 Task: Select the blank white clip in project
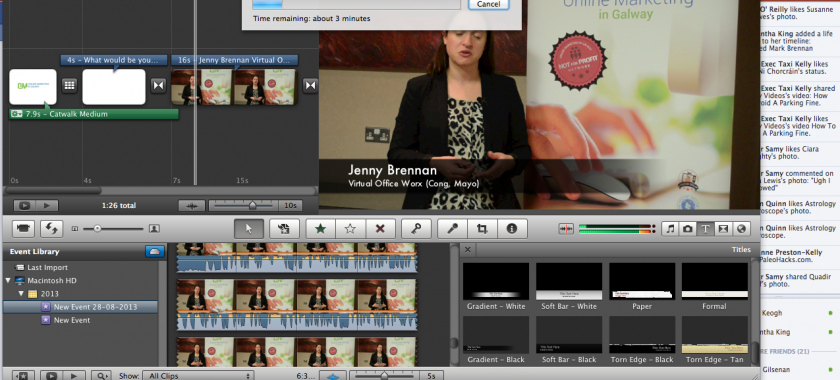[114, 87]
